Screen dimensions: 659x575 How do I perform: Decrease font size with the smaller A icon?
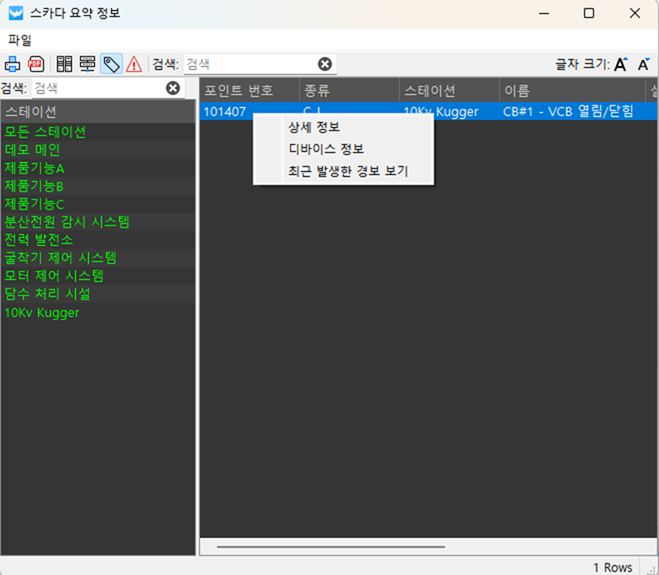644,64
